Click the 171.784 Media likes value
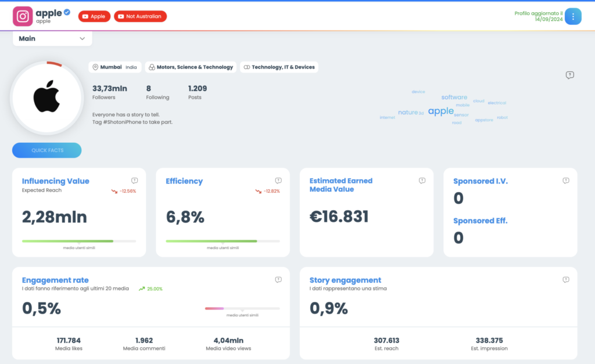Screen dimensions: 595x364 tap(69, 341)
